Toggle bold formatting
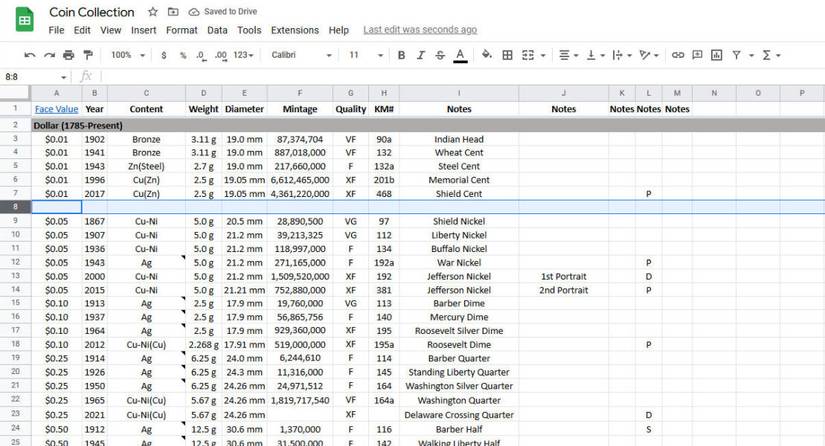 tap(401, 55)
